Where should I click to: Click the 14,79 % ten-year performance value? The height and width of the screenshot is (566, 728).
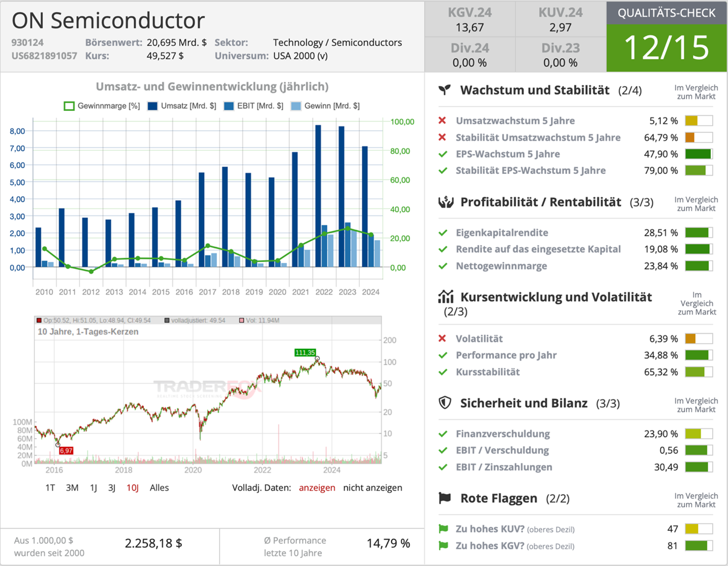pos(388,543)
